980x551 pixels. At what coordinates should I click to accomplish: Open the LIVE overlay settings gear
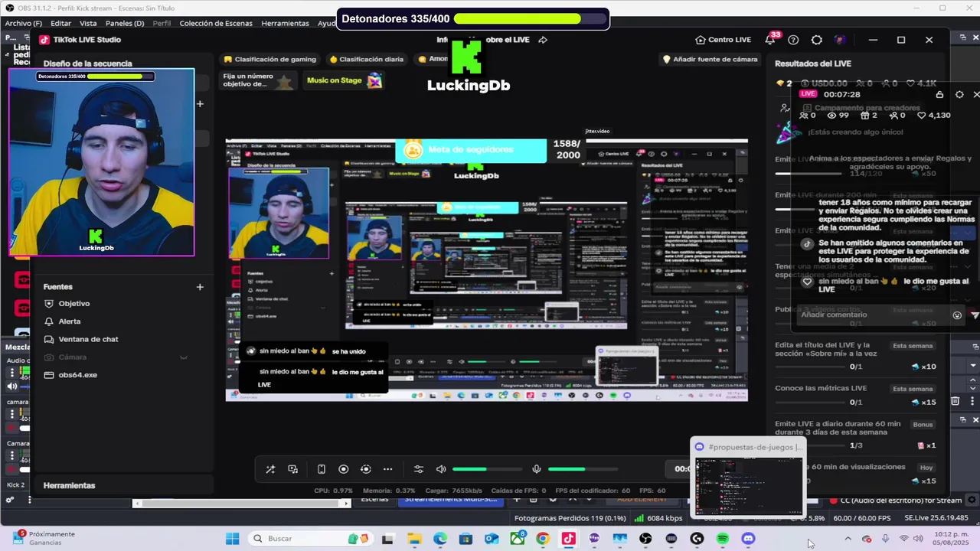[959, 94]
